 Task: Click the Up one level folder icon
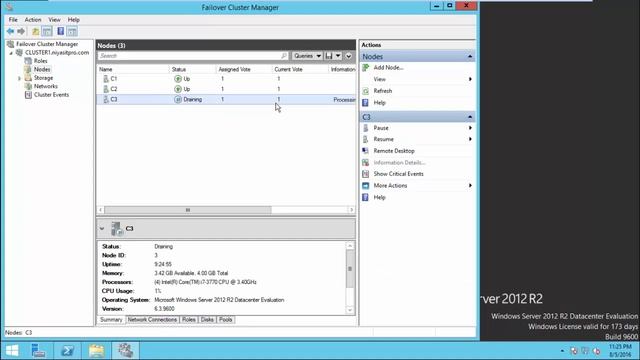click(36, 31)
